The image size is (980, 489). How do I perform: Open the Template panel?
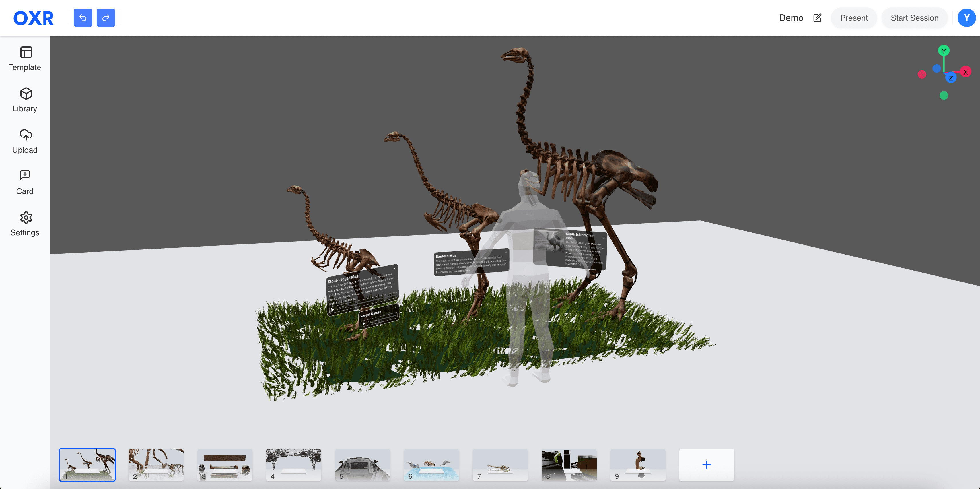[x=25, y=59]
